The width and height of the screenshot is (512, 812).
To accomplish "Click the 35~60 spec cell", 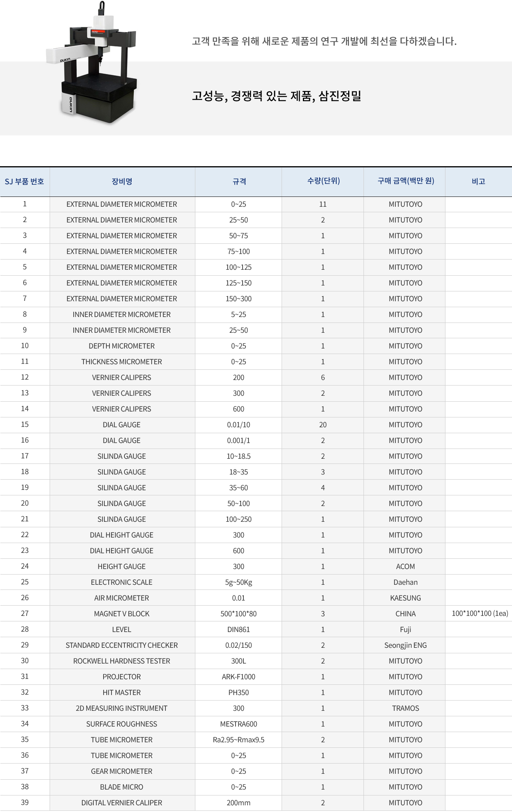I will pyautogui.click(x=239, y=488).
